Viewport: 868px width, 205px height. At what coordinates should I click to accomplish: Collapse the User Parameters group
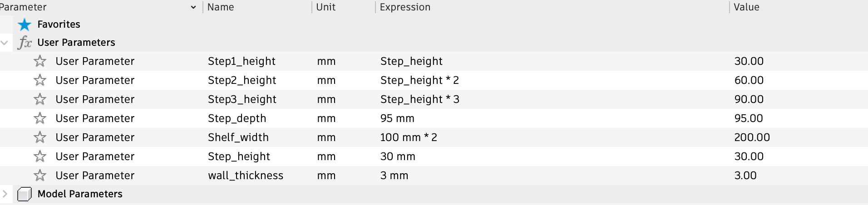5,43
